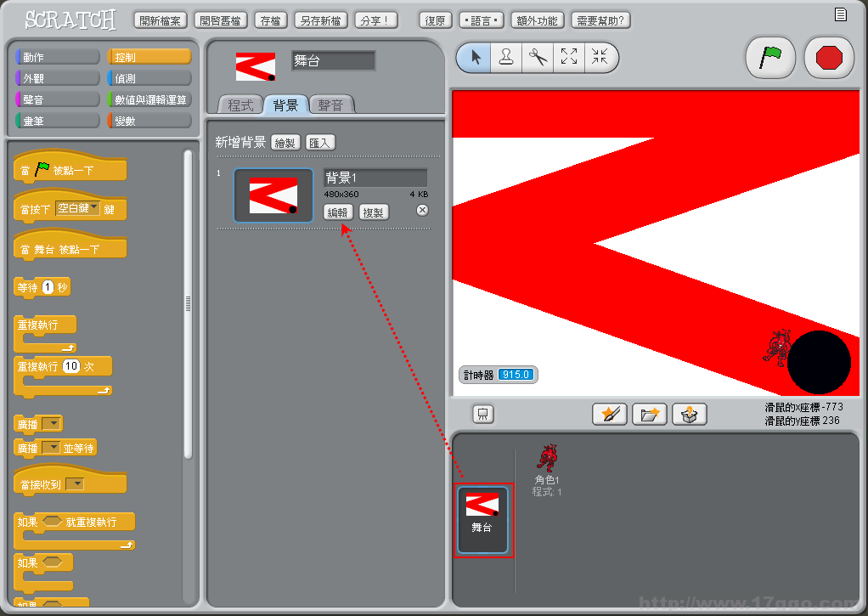Choose the grow sprite tool
Viewport: 868px width, 616px height.
coord(569,58)
